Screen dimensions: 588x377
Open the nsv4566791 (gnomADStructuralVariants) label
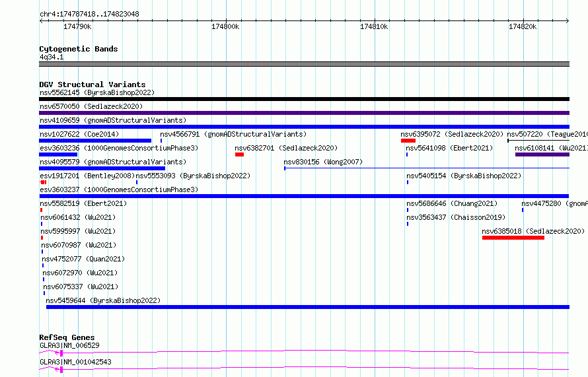(x=233, y=134)
